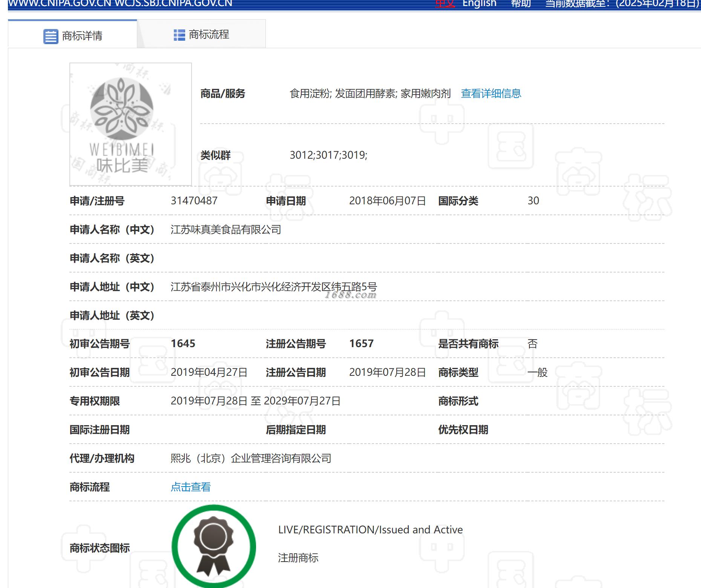This screenshot has height=588, width=701.
Task: Click the 查看详细信息 link
Action: click(x=491, y=93)
